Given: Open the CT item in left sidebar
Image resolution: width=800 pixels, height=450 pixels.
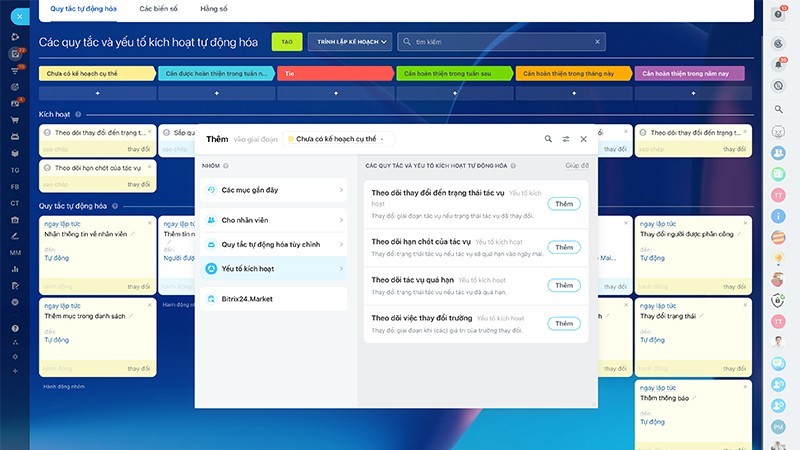Looking at the screenshot, I should (x=15, y=203).
